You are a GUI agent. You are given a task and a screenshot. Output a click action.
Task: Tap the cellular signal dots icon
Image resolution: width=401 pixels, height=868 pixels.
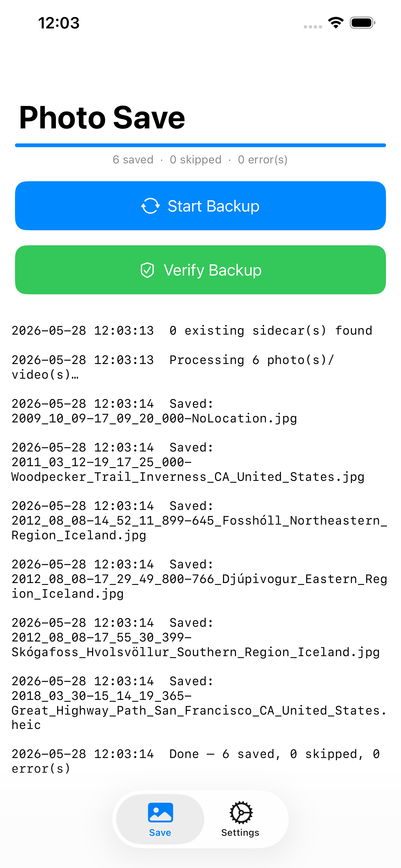[x=313, y=27]
